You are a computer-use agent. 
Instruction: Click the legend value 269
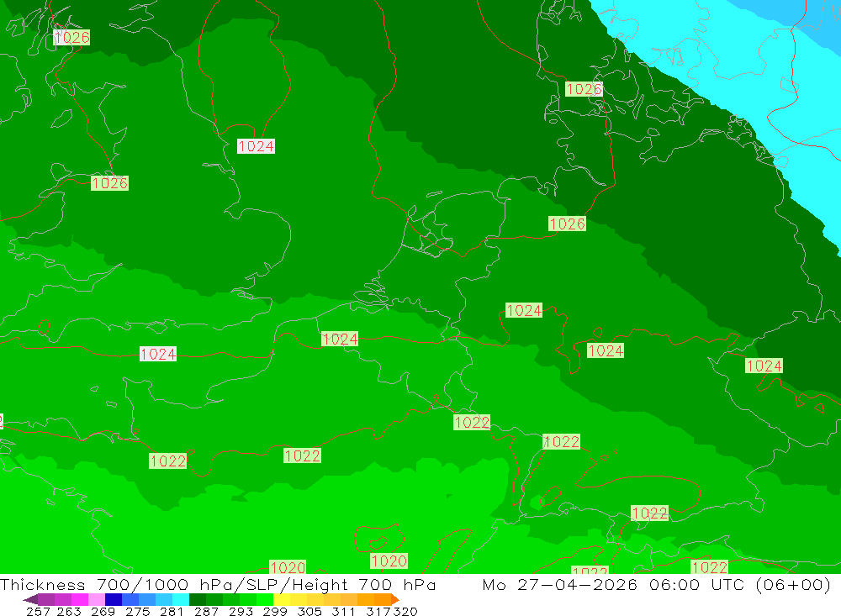click(x=103, y=611)
